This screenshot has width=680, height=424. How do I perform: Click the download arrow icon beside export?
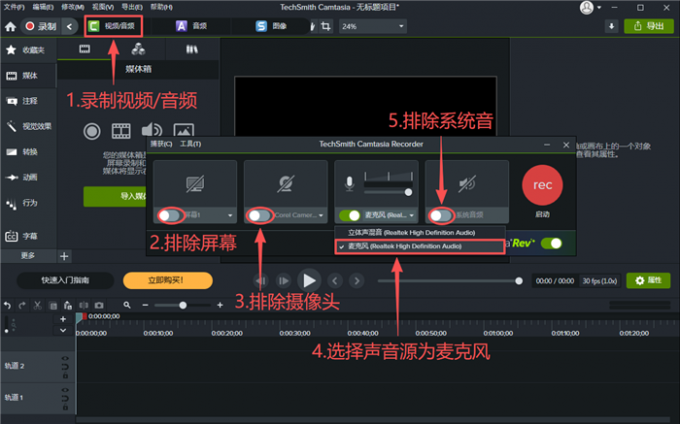click(x=611, y=26)
